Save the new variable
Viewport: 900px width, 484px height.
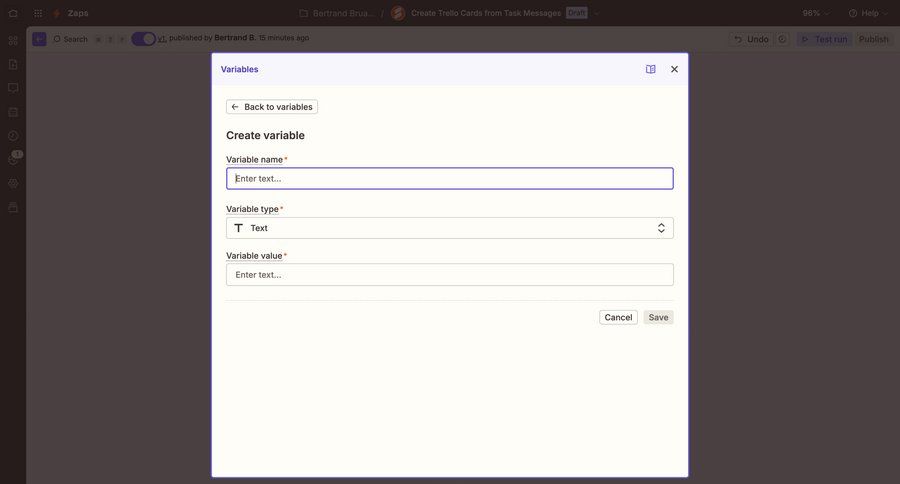(658, 317)
